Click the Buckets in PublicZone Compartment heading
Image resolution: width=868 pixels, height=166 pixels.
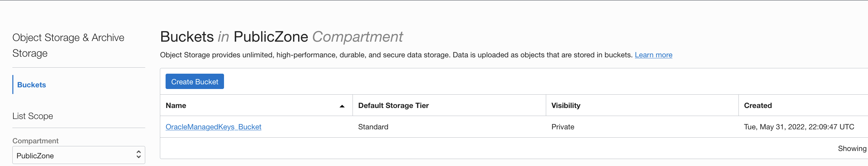click(x=281, y=37)
